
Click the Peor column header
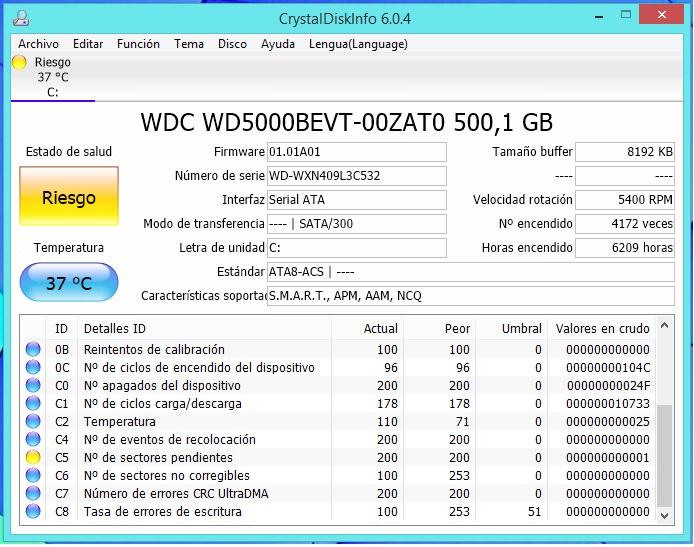click(439, 328)
